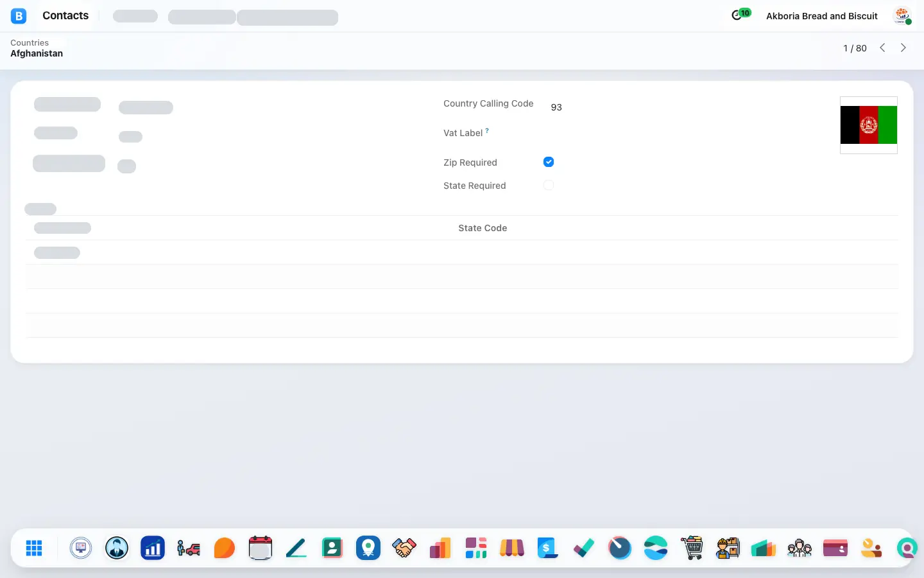The image size is (924, 578).
Task: Open the handshake app in dock
Action: (404, 548)
